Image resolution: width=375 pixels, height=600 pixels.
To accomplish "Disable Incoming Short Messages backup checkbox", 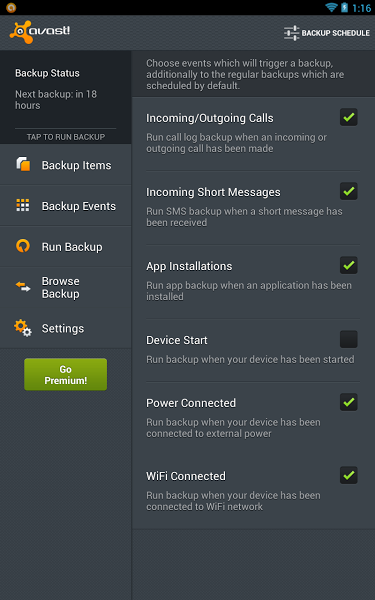I will pos(349,191).
